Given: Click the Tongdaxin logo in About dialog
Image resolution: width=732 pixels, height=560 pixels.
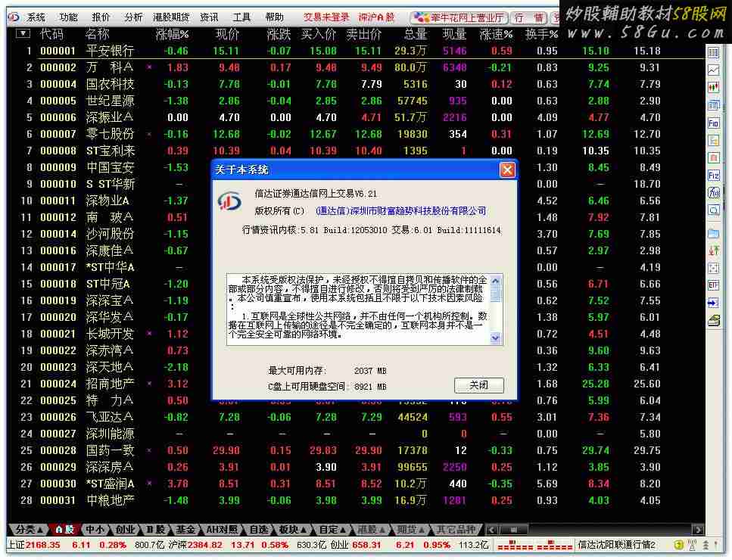Looking at the screenshot, I should click(x=229, y=201).
